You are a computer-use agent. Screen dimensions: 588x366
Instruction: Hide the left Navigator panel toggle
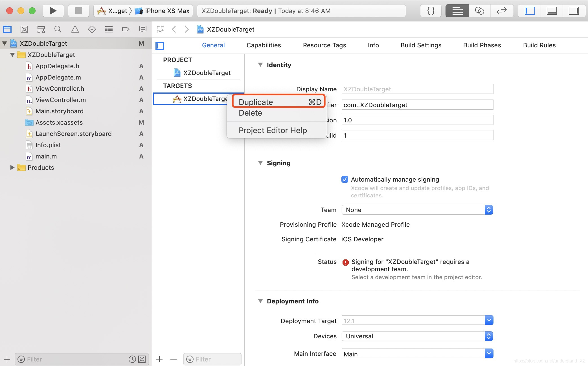click(x=530, y=11)
